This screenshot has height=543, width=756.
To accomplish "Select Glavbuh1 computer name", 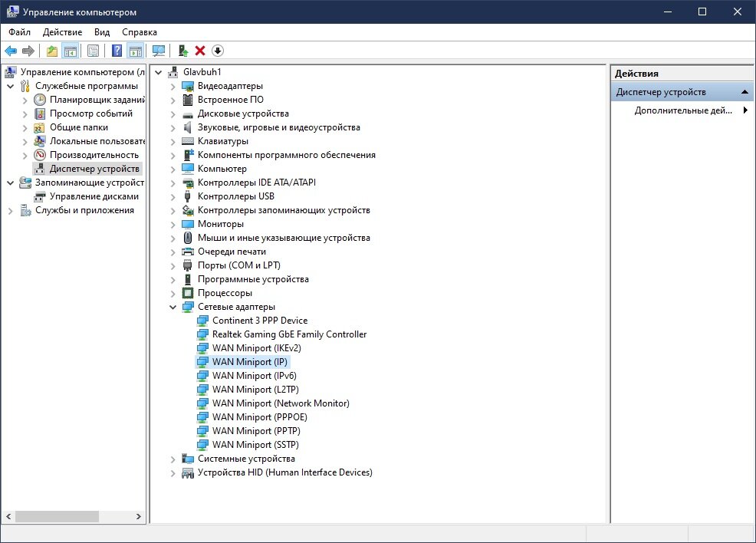I will 202,72.
